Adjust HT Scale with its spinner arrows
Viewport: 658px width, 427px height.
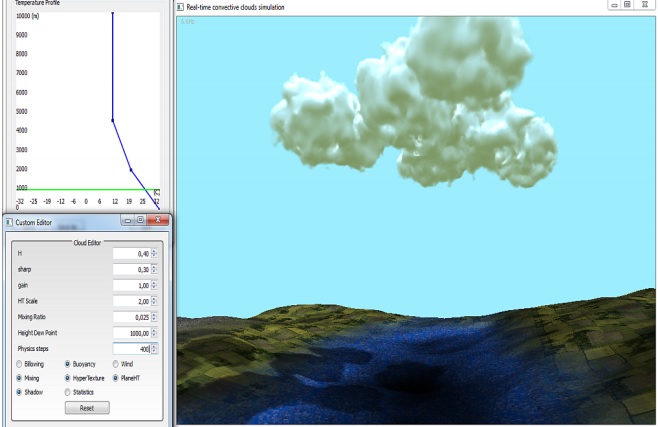(154, 301)
